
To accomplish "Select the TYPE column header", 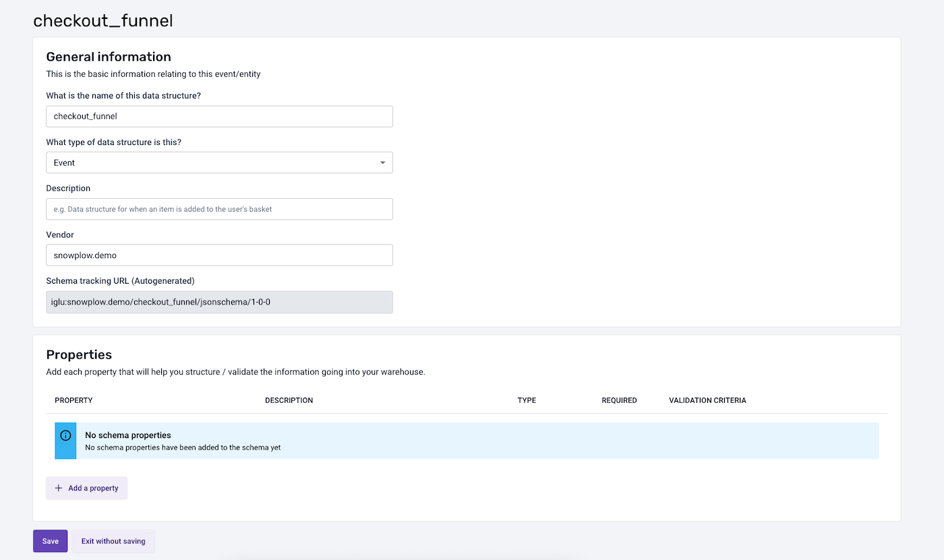I will click(527, 400).
